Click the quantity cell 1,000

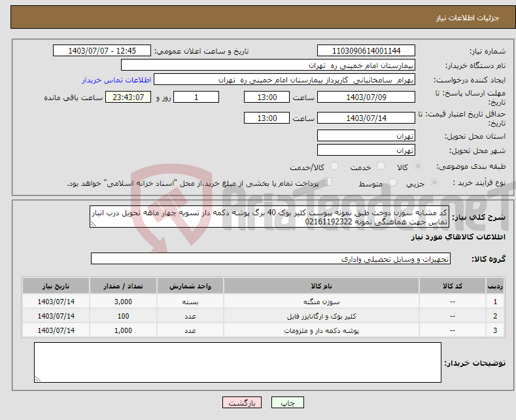click(123, 330)
